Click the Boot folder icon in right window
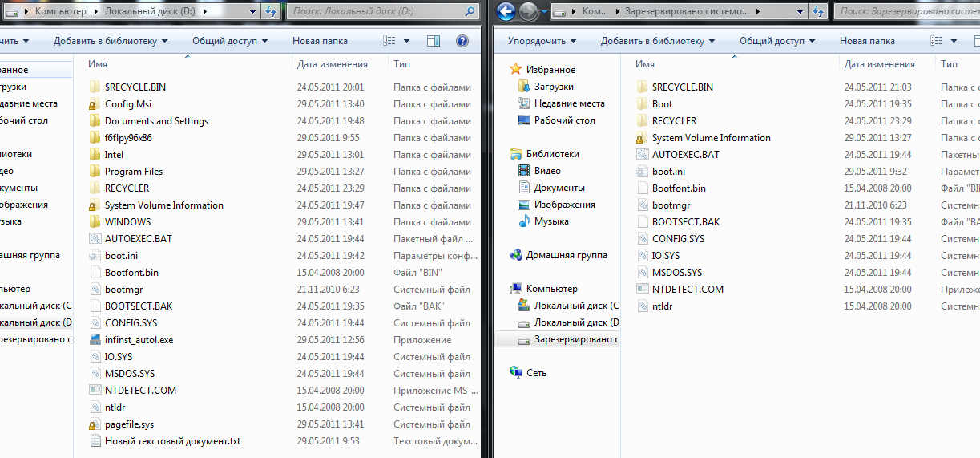Screen dimensions: 980x458 pyautogui.click(x=642, y=103)
